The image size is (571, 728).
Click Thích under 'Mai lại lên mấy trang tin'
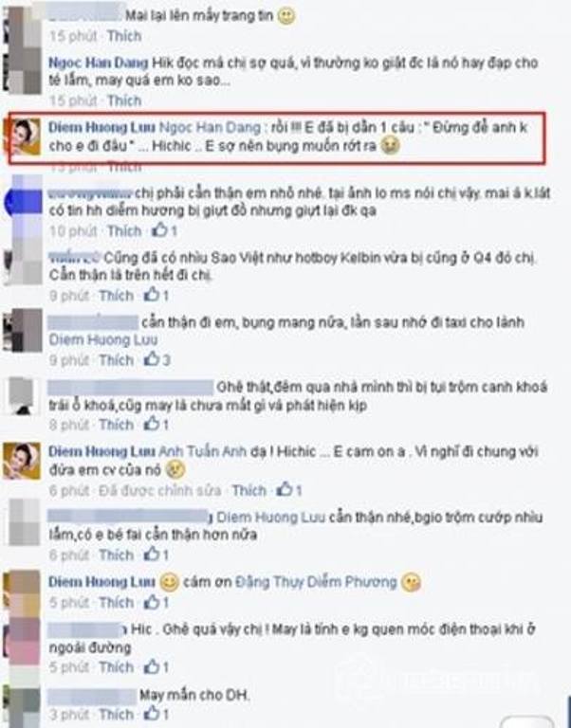(x=124, y=36)
